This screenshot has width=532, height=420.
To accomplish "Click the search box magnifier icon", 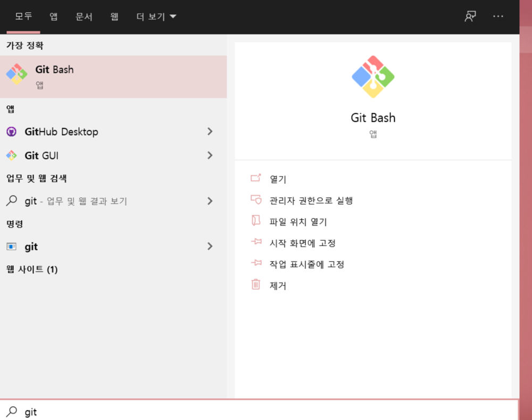I will pyautogui.click(x=12, y=411).
